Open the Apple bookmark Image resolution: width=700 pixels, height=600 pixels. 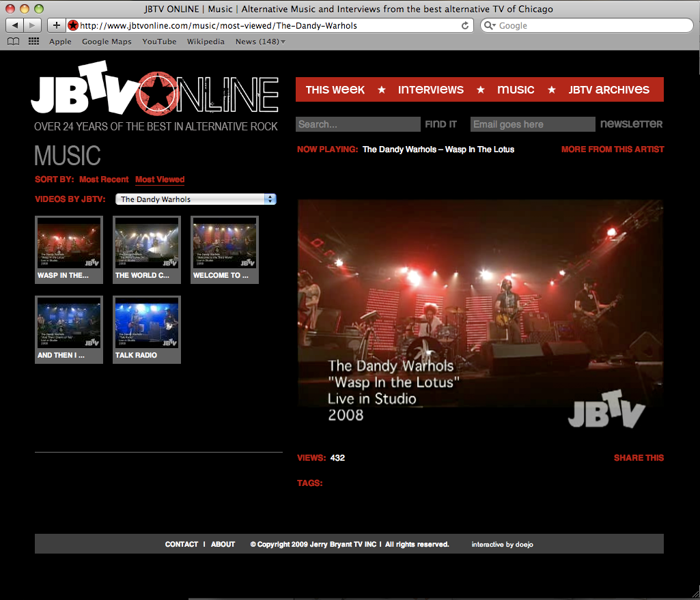(60, 42)
